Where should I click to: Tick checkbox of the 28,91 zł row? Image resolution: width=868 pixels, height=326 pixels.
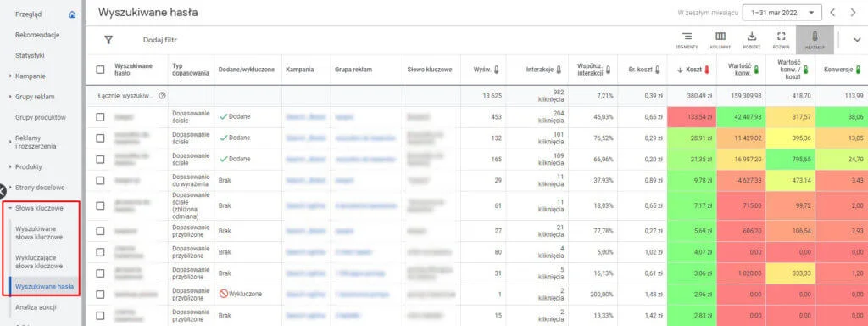(100, 138)
